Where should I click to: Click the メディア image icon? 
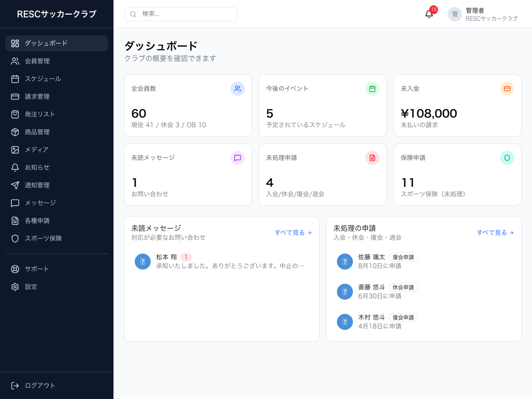15,150
